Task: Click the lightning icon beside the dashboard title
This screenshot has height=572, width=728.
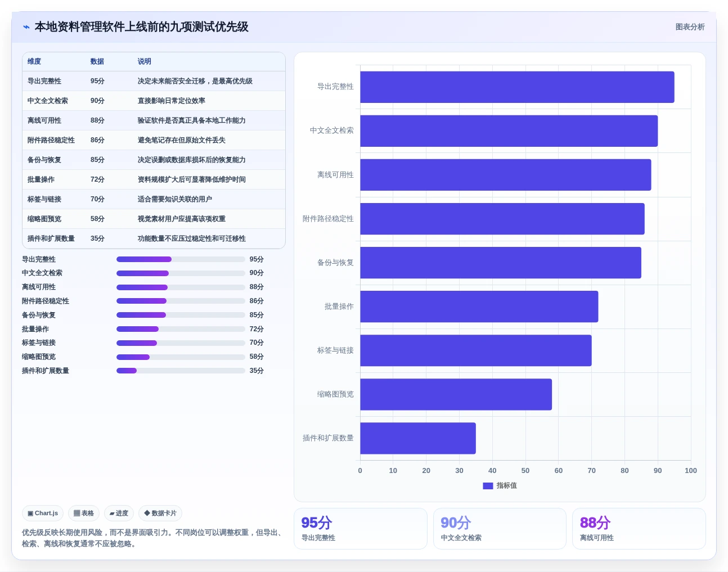Action: click(x=26, y=27)
